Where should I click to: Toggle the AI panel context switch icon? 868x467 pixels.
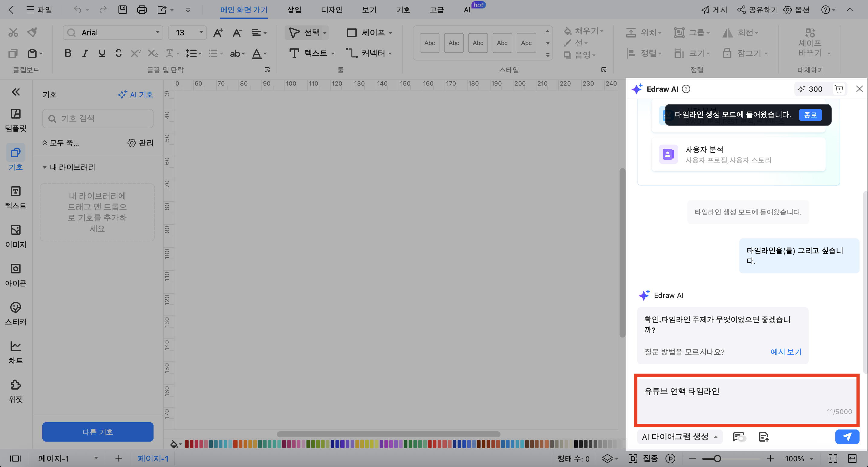click(739, 437)
